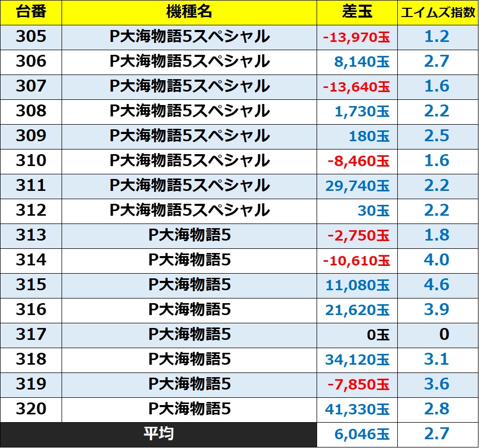Select machine name in row 308
The image size is (479, 448).
pyautogui.click(x=189, y=111)
